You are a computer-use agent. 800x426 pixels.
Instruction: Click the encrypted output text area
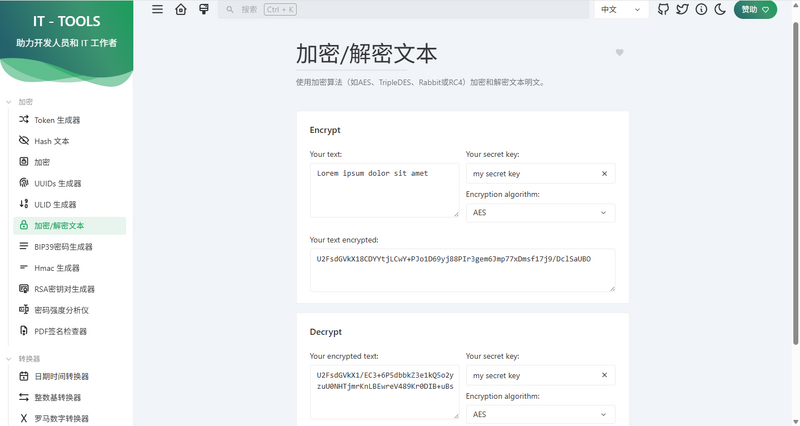click(x=462, y=270)
